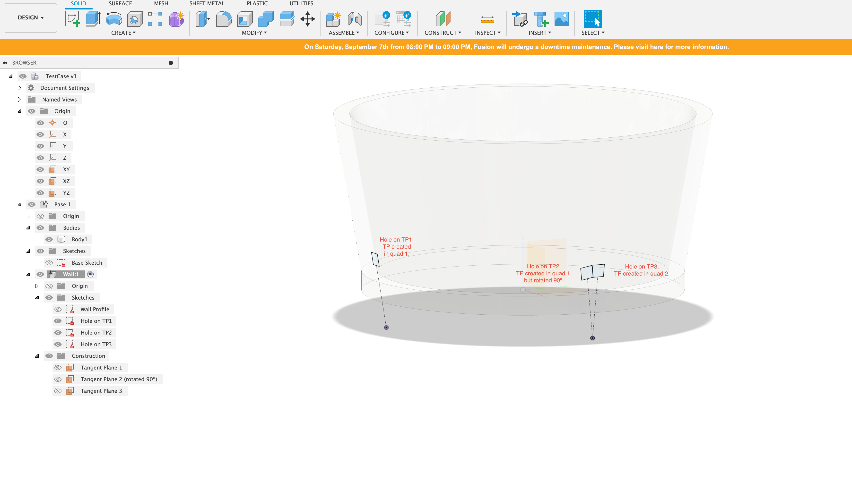Screen dimensions: 852x504
Task: Click the Joint tool icon
Action: [355, 19]
